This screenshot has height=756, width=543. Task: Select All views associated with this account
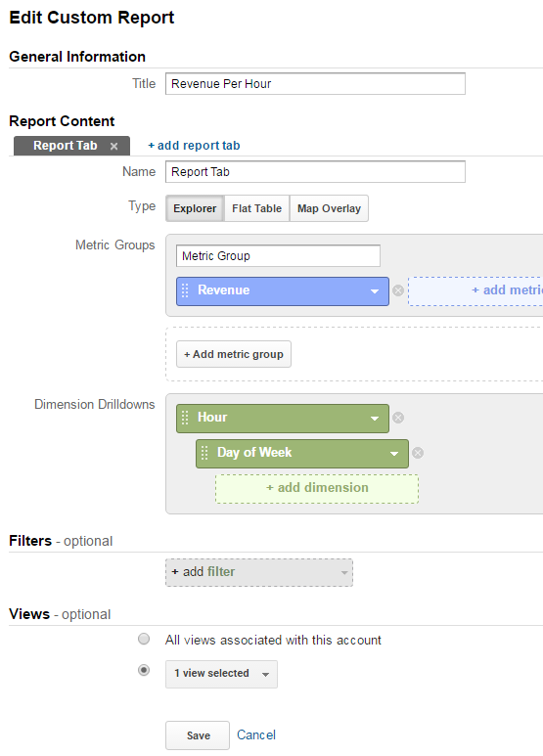point(144,640)
